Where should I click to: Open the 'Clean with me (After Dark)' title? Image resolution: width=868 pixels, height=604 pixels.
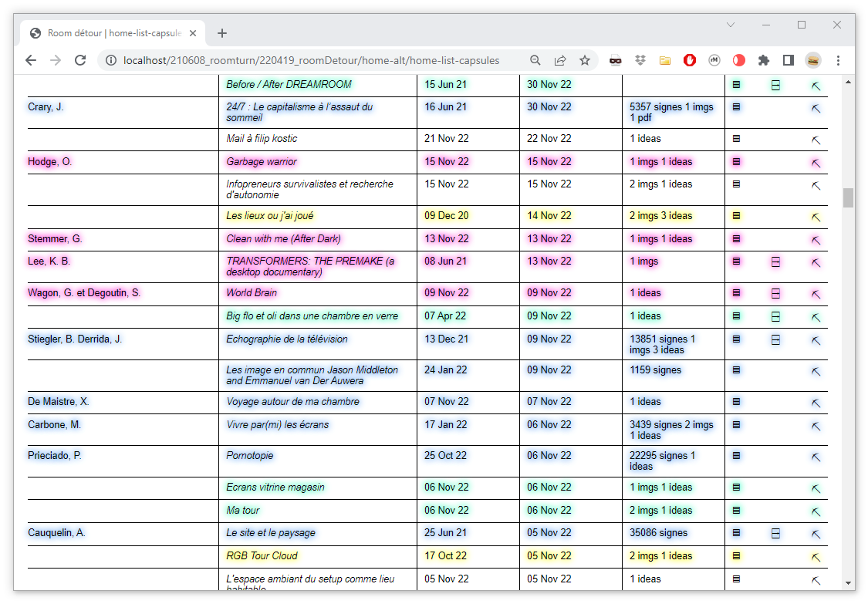click(x=283, y=239)
